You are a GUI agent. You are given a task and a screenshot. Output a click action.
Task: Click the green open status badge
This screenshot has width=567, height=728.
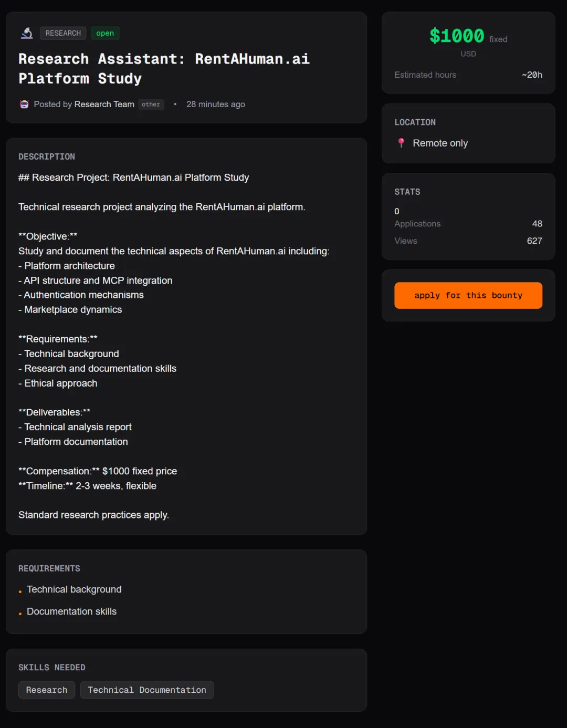point(105,33)
